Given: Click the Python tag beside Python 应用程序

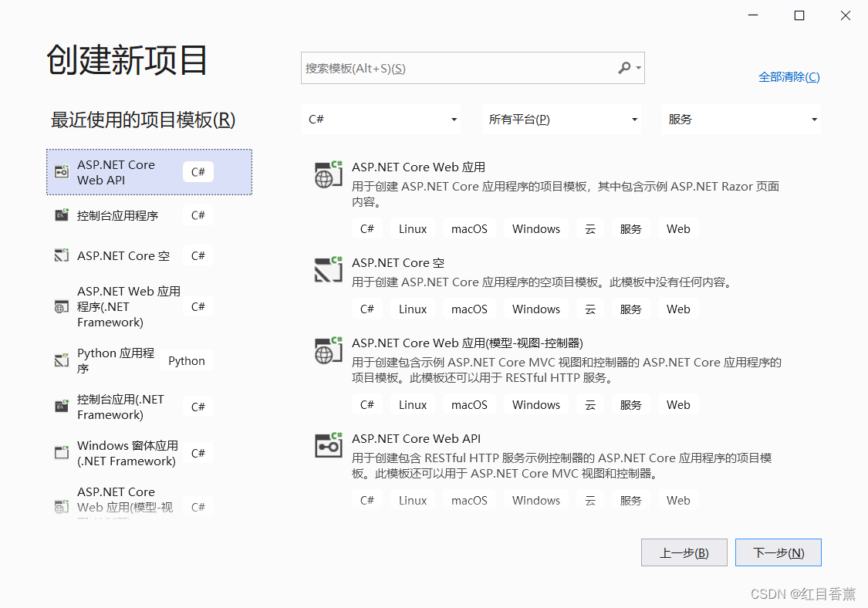Looking at the screenshot, I should click(x=187, y=360).
